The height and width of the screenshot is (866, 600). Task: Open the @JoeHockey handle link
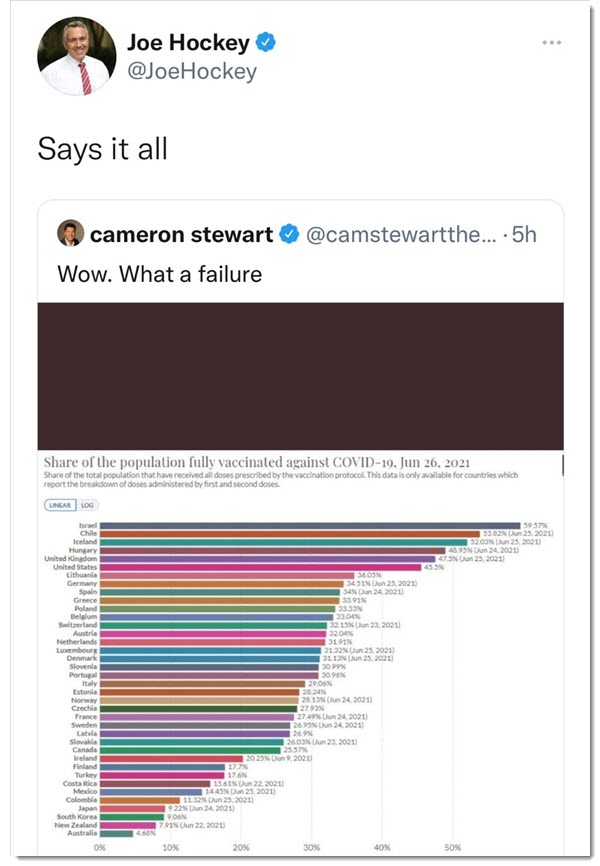pos(192,71)
